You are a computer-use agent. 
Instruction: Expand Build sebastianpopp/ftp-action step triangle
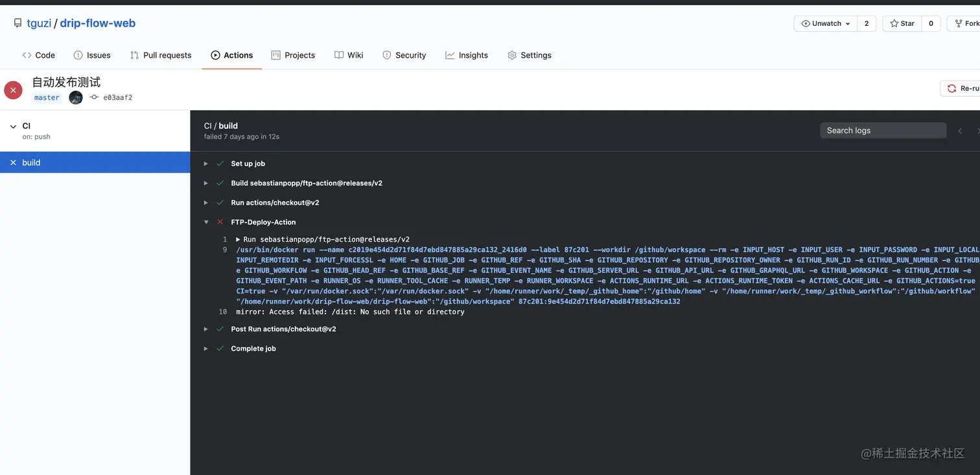pos(206,183)
